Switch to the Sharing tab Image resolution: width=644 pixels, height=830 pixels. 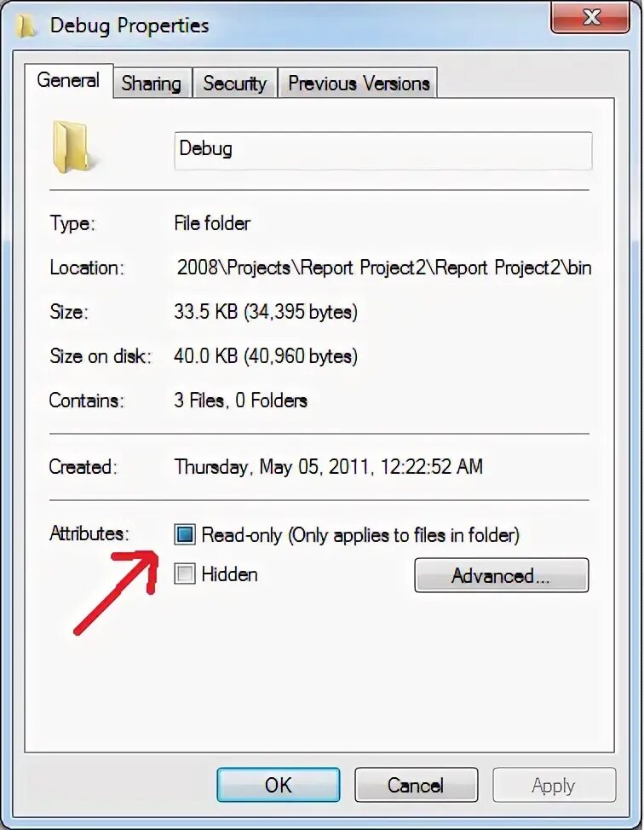click(x=152, y=84)
